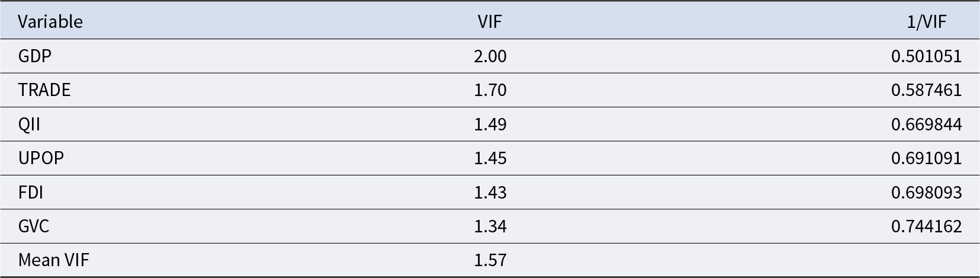Click the 1.49 VIF value
The image size is (980, 278).
(490, 124)
